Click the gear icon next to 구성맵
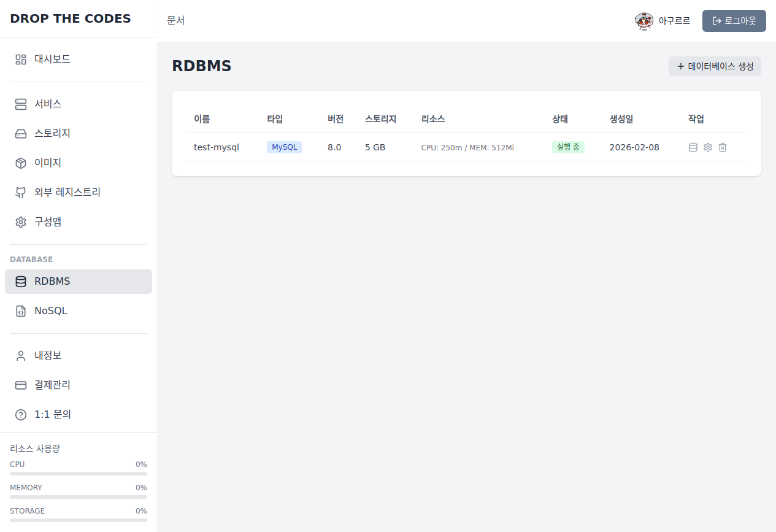The height and width of the screenshot is (532, 776). (x=20, y=222)
